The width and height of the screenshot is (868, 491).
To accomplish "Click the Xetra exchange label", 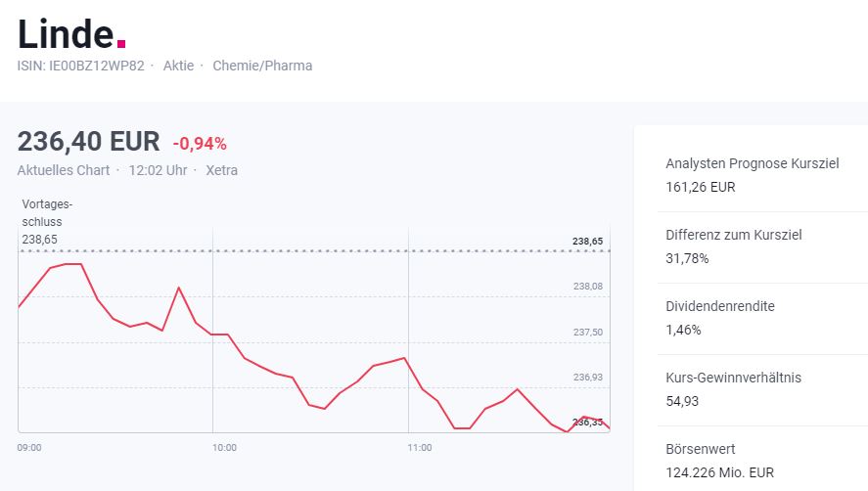I will [221, 170].
